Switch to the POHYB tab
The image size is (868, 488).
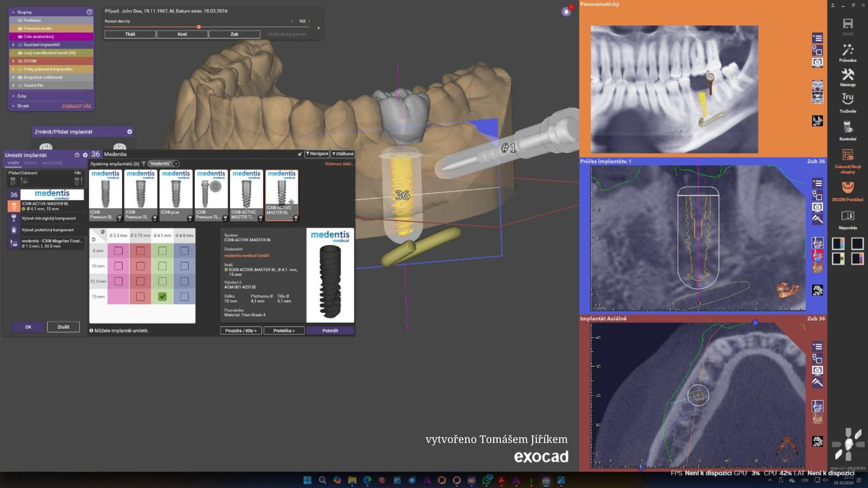point(31,163)
